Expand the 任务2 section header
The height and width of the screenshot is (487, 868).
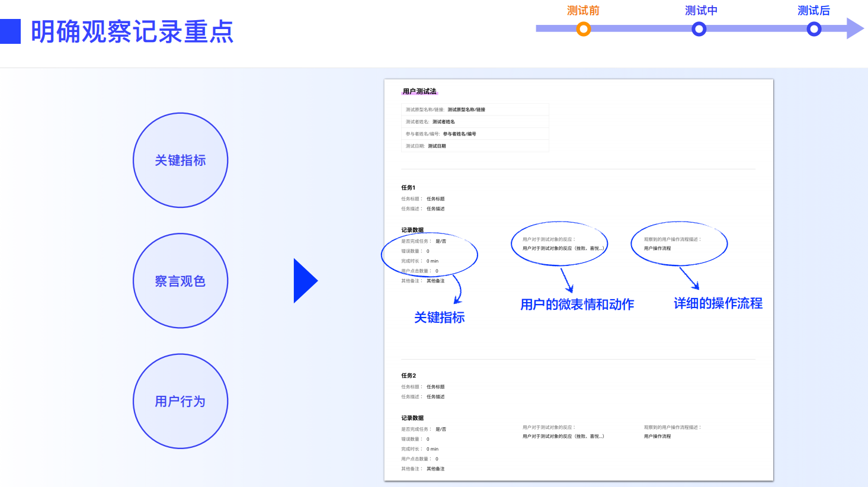408,375
